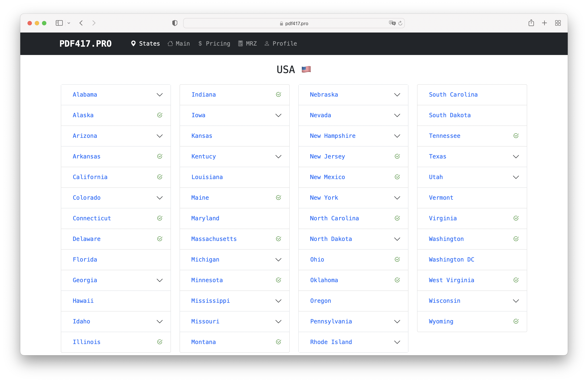Click the share icon in browser toolbar
The image size is (588, 382).
click(x=531, y=23)
